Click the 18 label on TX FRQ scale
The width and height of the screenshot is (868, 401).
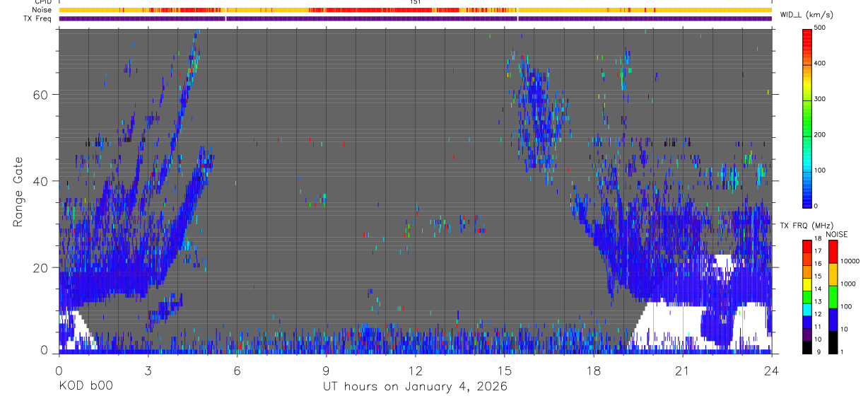818,240
